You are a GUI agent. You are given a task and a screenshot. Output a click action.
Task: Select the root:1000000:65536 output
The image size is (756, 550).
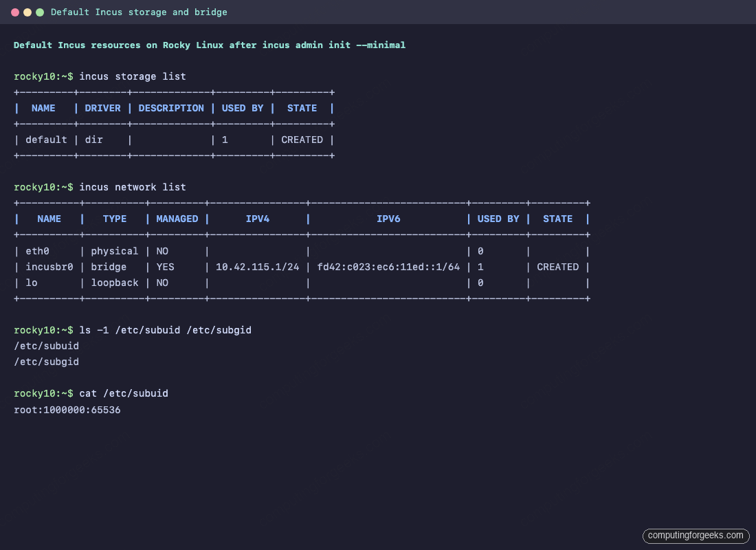[x=67, y=410]
